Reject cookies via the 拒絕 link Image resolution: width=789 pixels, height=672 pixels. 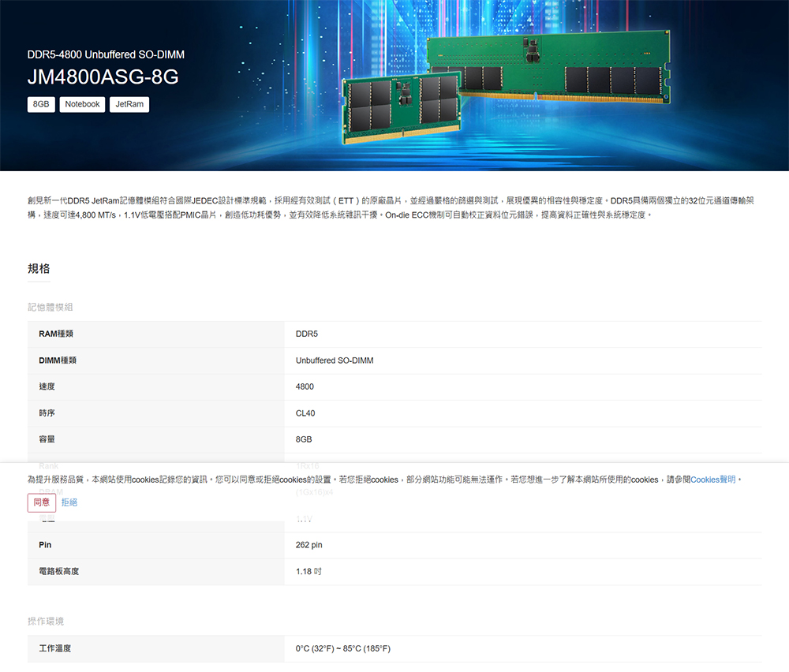click(69, 502)
